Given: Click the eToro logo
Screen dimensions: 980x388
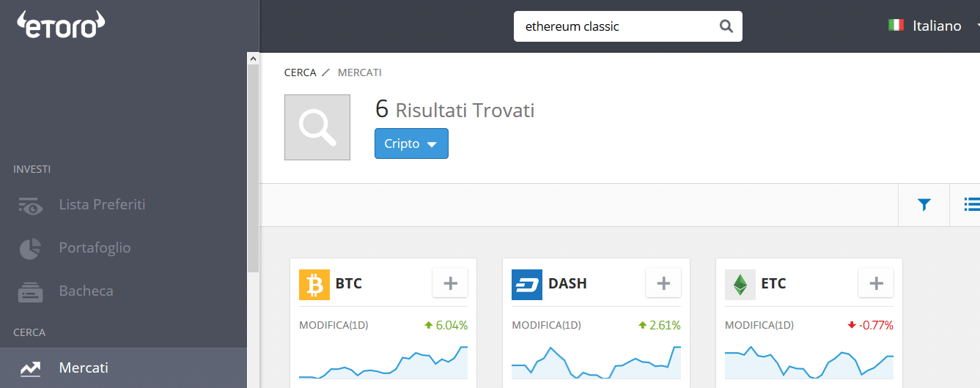Looking at the screenshot, I should click(62, 25).
